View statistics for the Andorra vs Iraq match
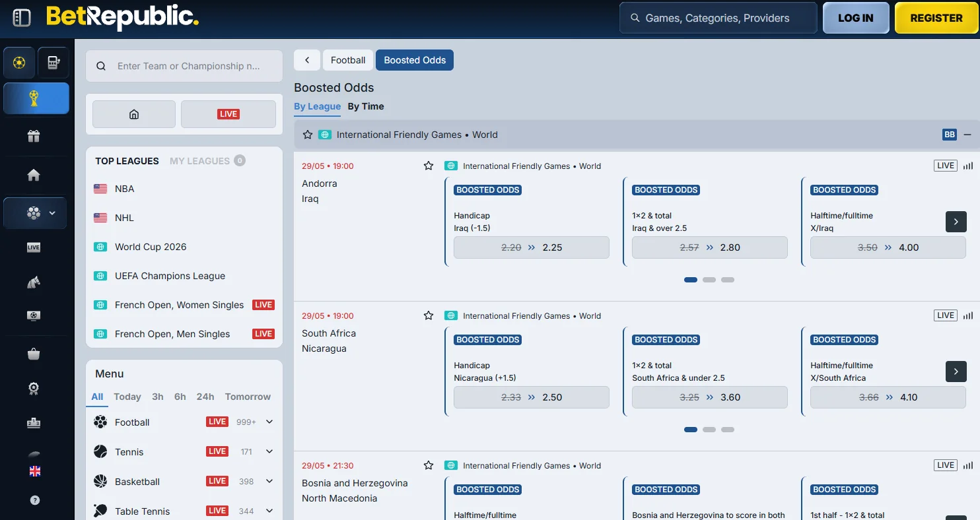980x520 pixels. (968, 166)
